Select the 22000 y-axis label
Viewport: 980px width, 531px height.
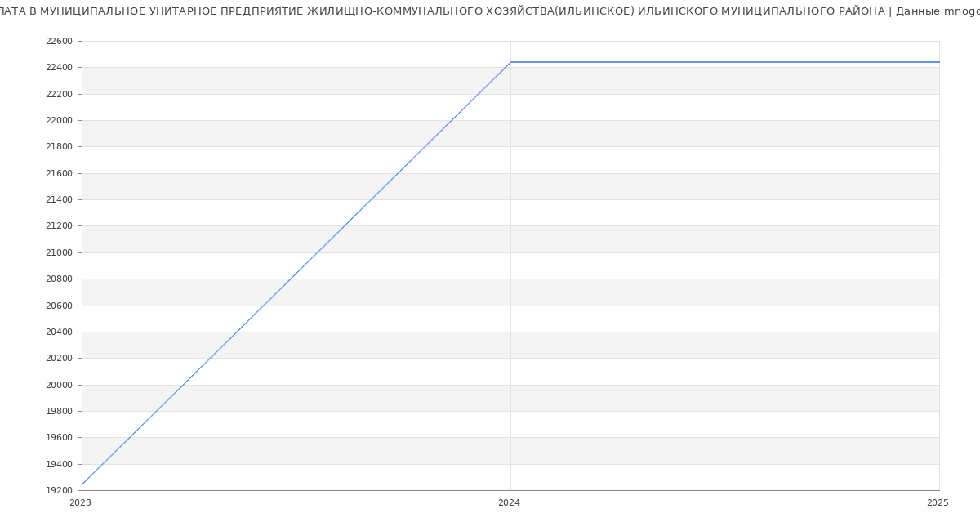[x=59, y=120]
